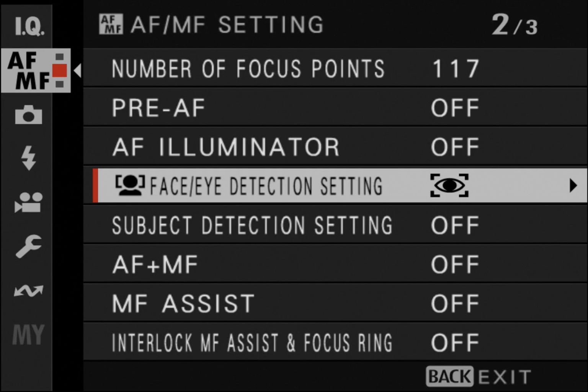
Task: Select Interlock MF Assist & Focus Ring
Action: tap(252, 343)
